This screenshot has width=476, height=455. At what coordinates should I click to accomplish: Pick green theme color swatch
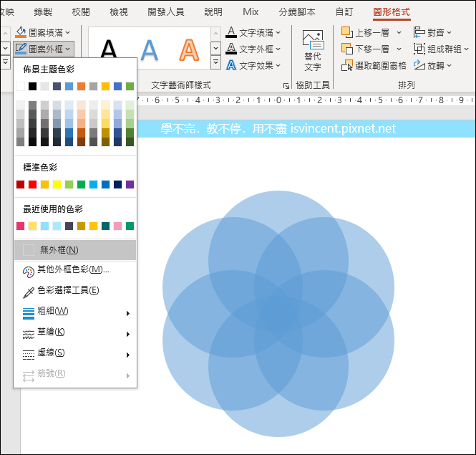tap(130, 86)
